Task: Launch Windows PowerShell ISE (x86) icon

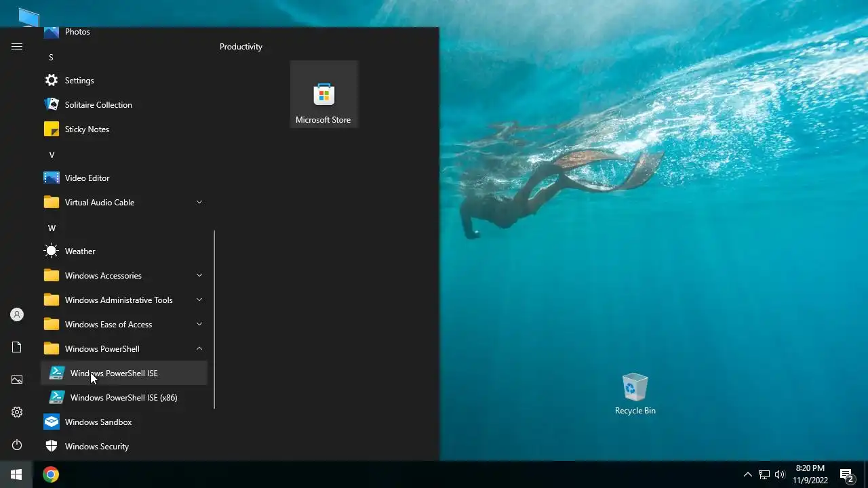Action: pyautogui.click(x=57, y=397)
